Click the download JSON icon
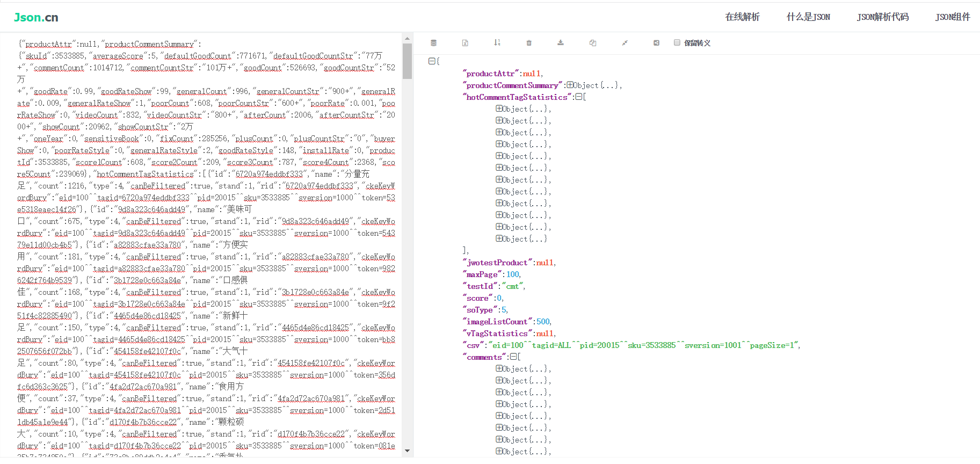 pos(561,42)
